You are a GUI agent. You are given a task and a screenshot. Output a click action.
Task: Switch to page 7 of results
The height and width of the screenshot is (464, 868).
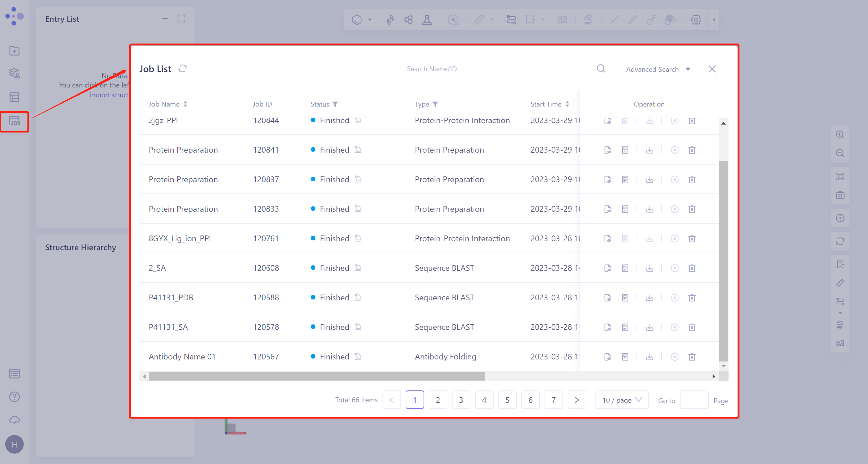point(553,400)
